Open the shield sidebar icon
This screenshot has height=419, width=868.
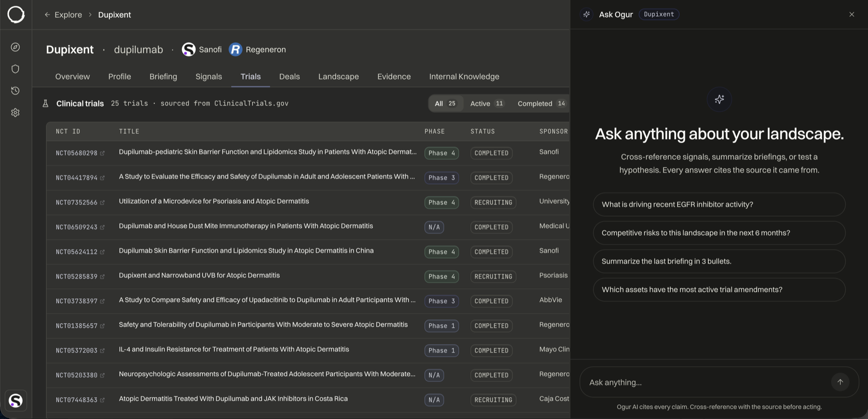pyautogui.click(x=15, y=69)
